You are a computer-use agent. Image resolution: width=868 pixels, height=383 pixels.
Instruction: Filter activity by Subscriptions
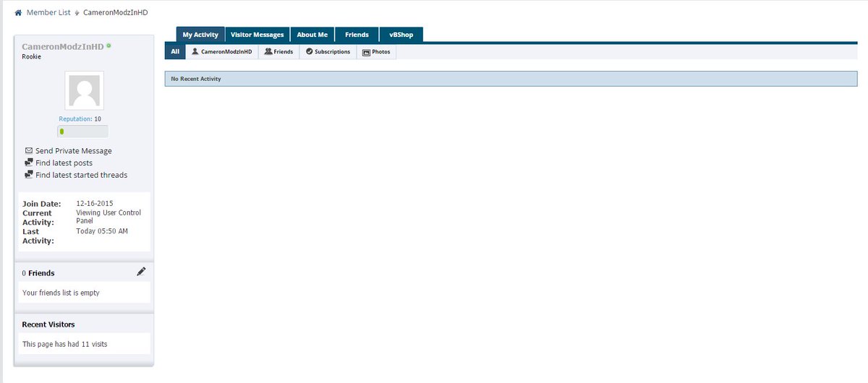click(x=328, y=52)
